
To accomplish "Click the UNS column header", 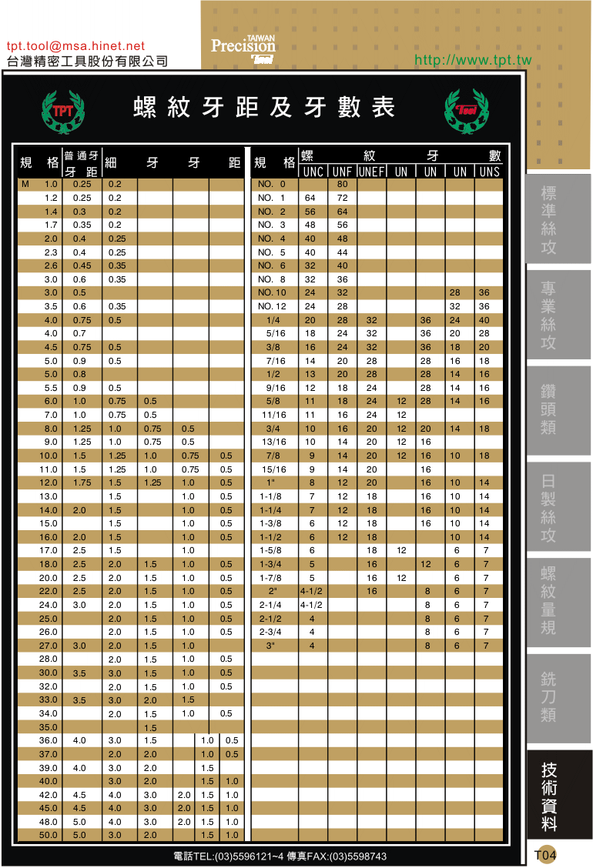I will [x=489, y=172].
